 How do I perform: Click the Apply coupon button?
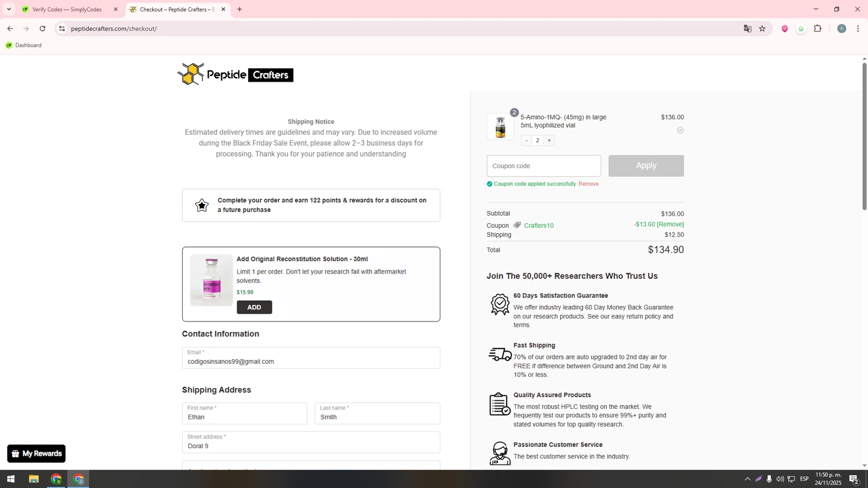click(x=646, y=166)
